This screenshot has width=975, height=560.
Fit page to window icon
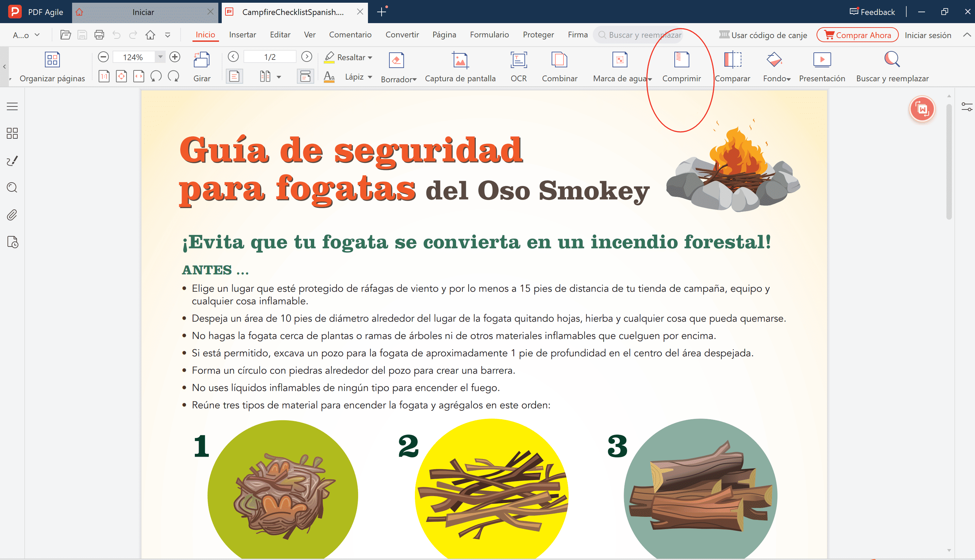(121, 76)
